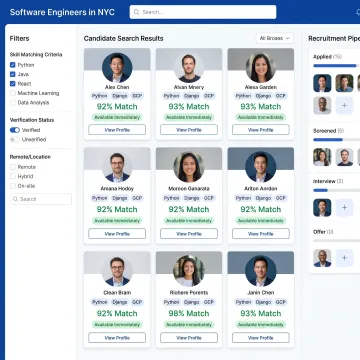Screen dimensions: 360x360
Task: Click View Profile for Alvan Mnery
Action: (189, 130)
